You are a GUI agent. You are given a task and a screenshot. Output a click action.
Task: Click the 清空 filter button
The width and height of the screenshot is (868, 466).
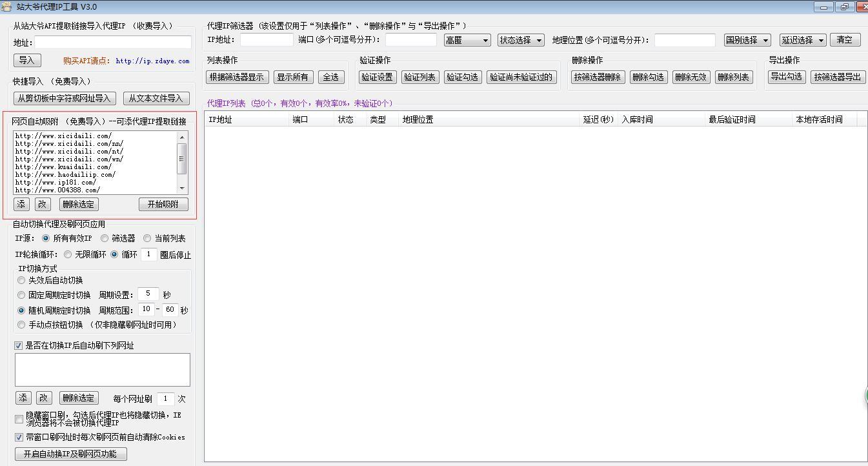click(845, 39)
